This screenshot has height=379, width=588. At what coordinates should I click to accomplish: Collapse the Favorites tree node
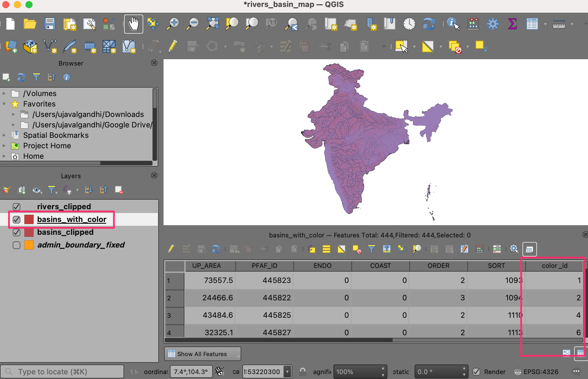coord(4,104)
